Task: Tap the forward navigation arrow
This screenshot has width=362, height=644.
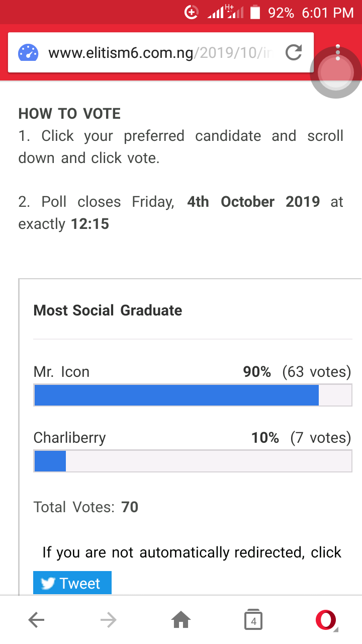Action: click(109, 620)
